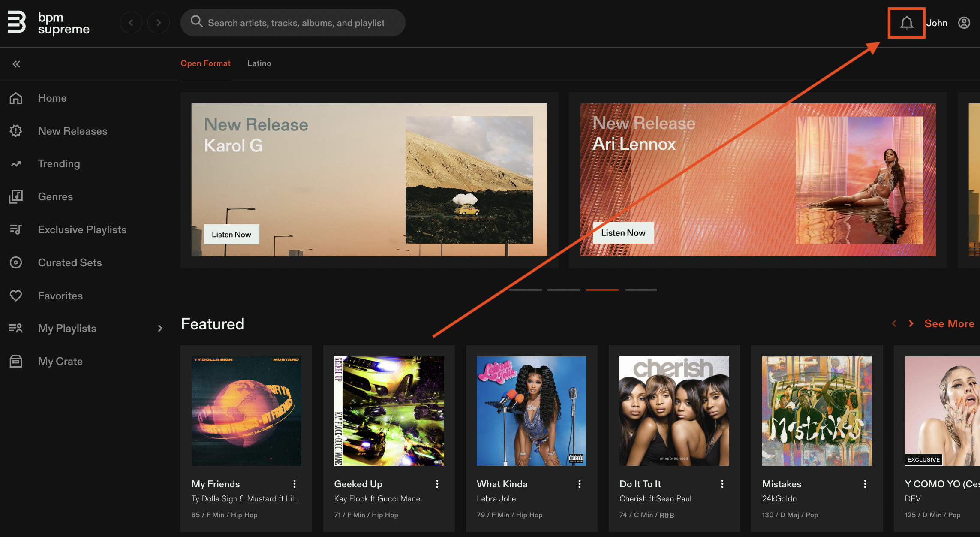980x537 pixels.
Task: Click the Ari Lennox banner artwork
Action: pos(860,180)
